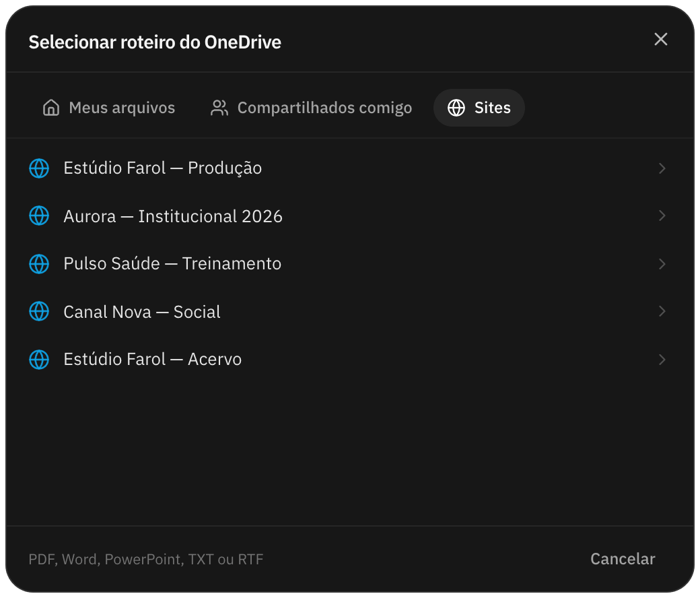
Task: Select the Sites tab label
Action: pyautogui.click(x=493, y=108)
